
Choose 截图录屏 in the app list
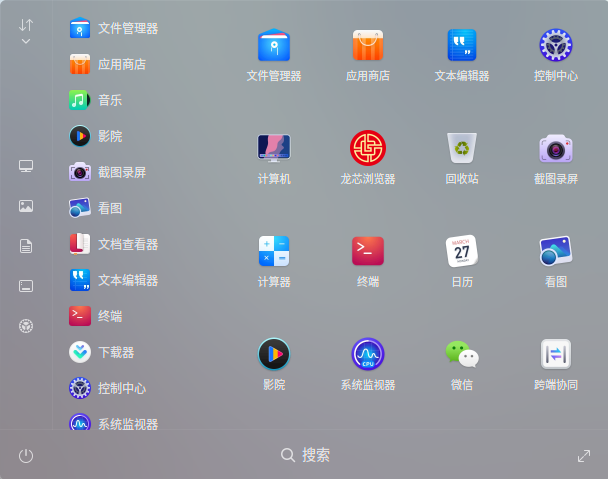107,172
